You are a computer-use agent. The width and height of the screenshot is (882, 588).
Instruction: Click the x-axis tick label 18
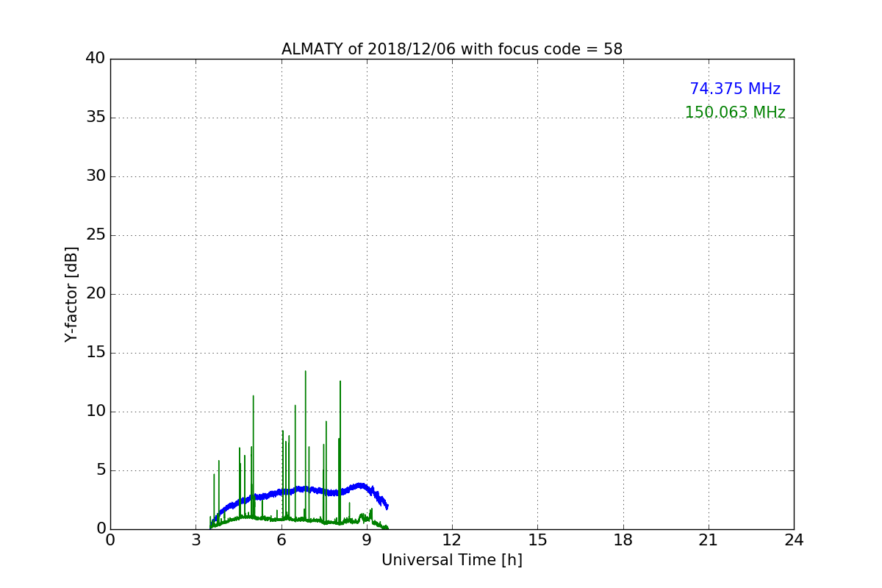point(623,540)
